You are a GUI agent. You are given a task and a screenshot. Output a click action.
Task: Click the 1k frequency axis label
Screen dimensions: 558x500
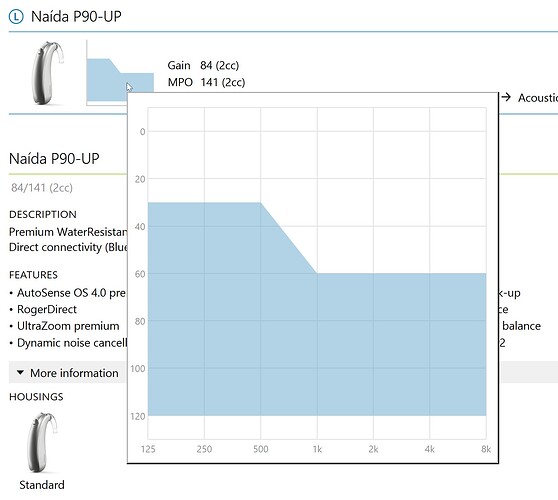(x=317, y=449)
